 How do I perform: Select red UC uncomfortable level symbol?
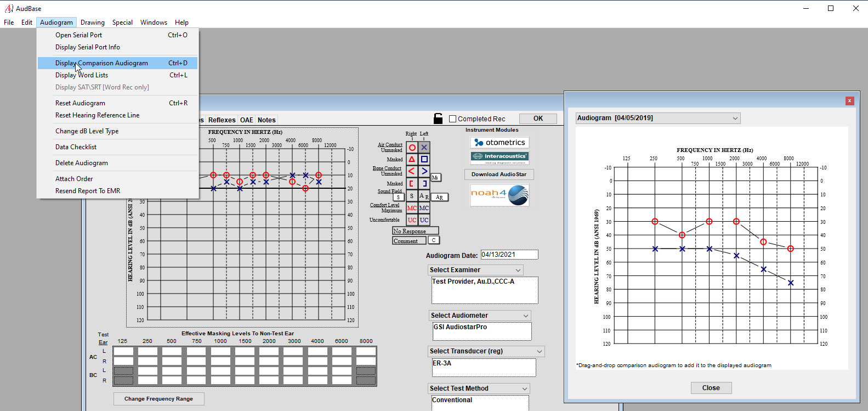pos(412,220)
